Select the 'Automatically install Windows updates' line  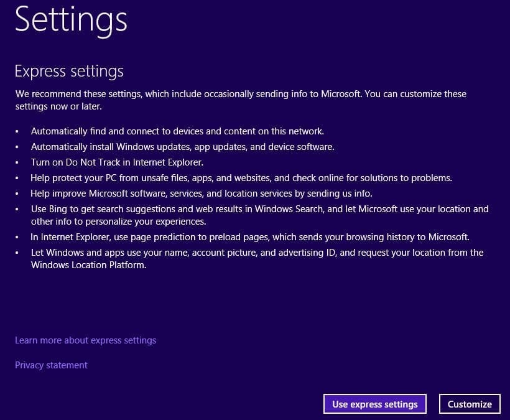tap(182, 147)
